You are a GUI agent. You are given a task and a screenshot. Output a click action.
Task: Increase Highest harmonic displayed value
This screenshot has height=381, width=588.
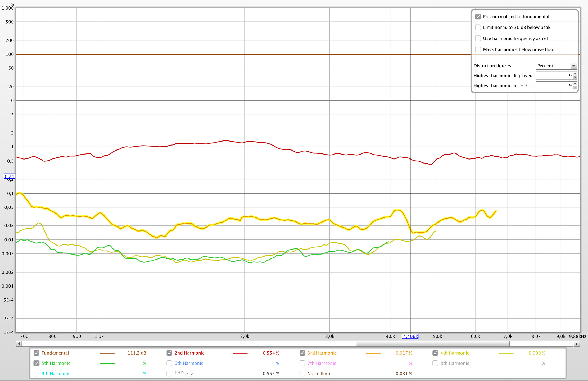pyautogui.click(x=575, y=74)
